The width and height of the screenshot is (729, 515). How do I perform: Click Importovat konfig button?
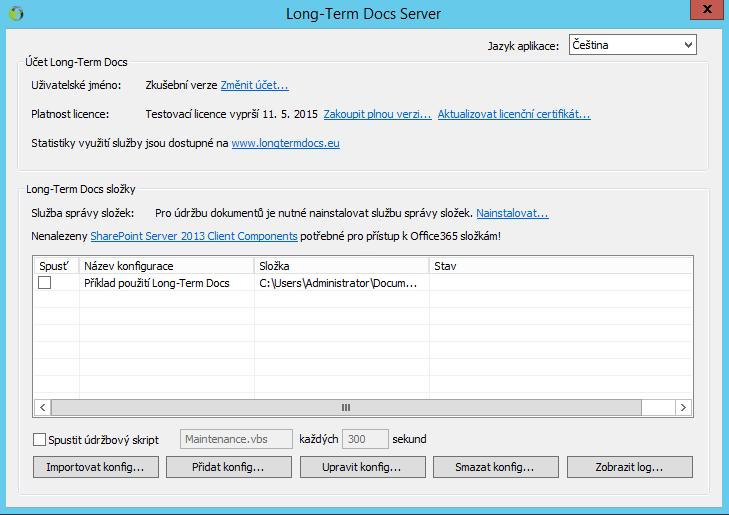(96, 467)
